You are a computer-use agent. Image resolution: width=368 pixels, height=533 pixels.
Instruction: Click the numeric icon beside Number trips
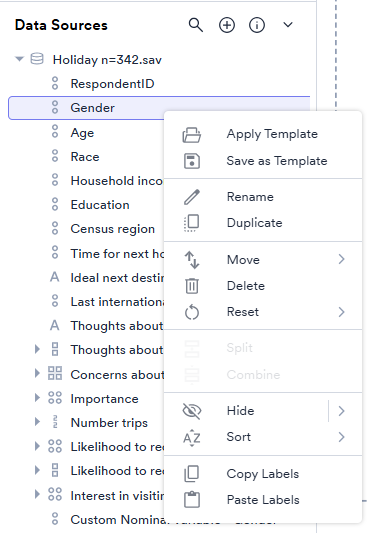point(55,422)
